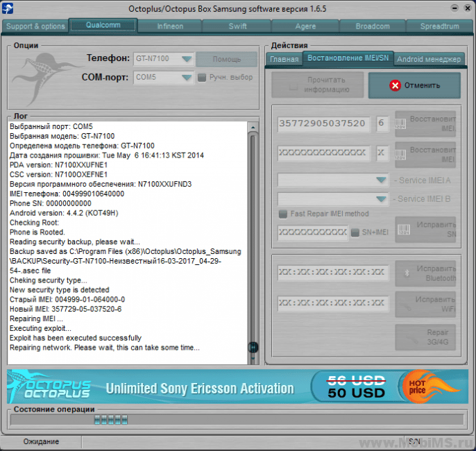Select Востановление IMEI/SN tab
Image resolution: width=476 pixels, height=451 pixels.
pos(348,58)
